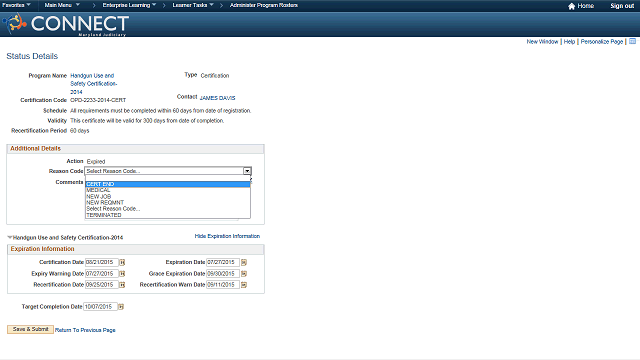The image size is (640, 360).
Task: Open calendar picker for Grace Expiration Date
Action: pyautogui.click(x=244, y=273)
